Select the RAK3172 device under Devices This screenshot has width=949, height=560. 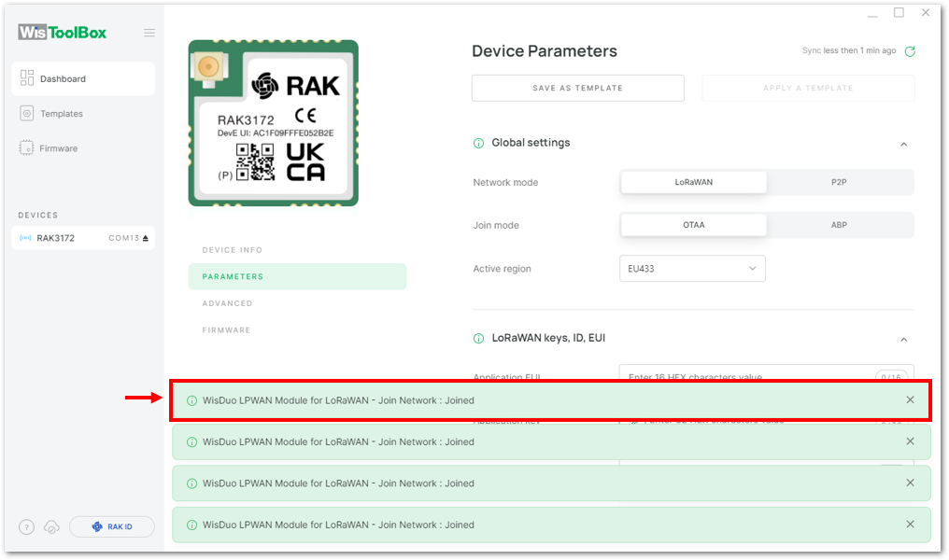[x=83, y=238]
